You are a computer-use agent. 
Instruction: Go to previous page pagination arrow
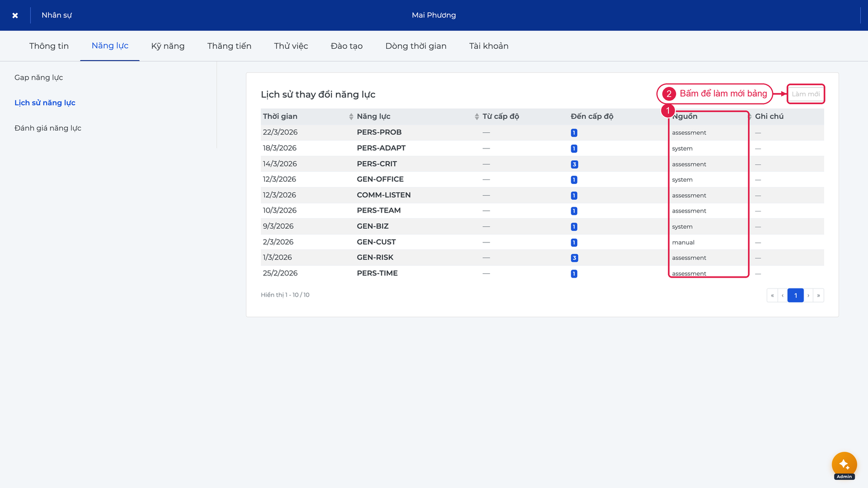click(x=783, y=296)
